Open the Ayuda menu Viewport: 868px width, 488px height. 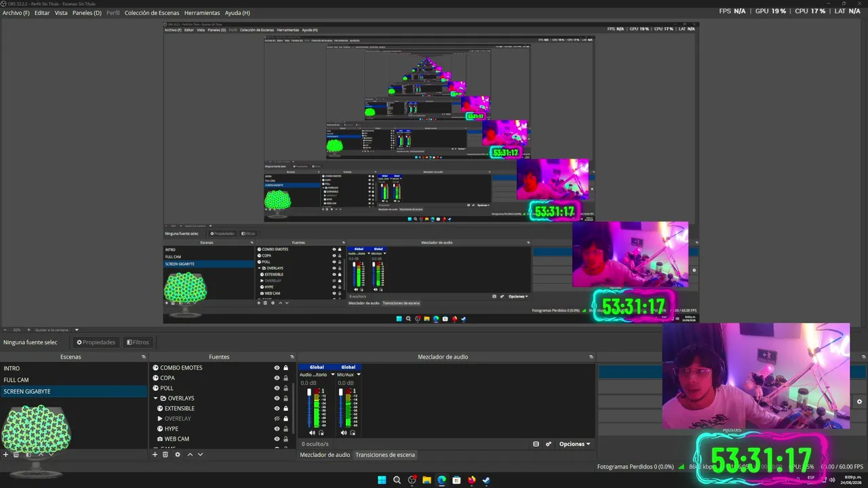coord(237,13)
